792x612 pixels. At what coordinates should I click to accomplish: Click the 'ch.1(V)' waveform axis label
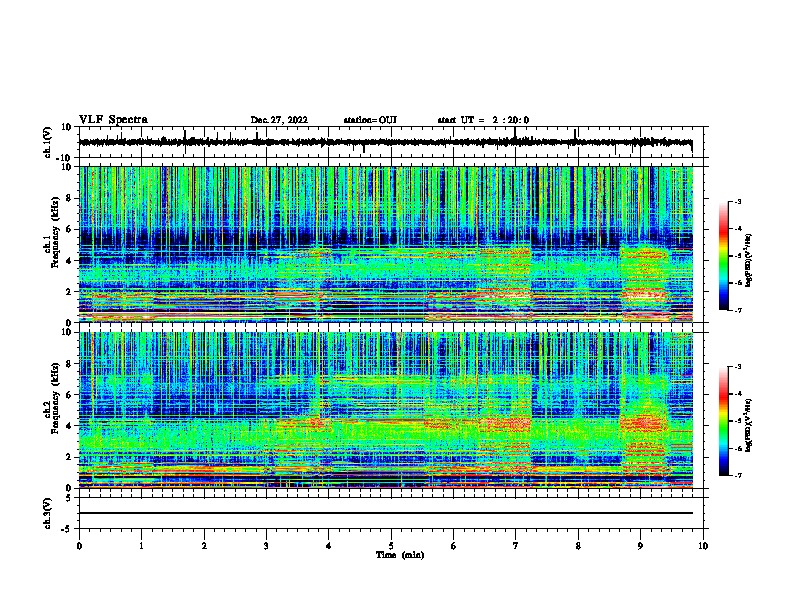pyautogui.click(x=48, y=142)
